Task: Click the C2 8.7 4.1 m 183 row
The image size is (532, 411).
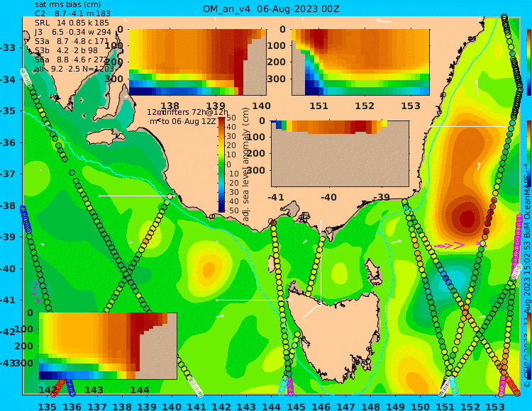Action: click(72, 13)
